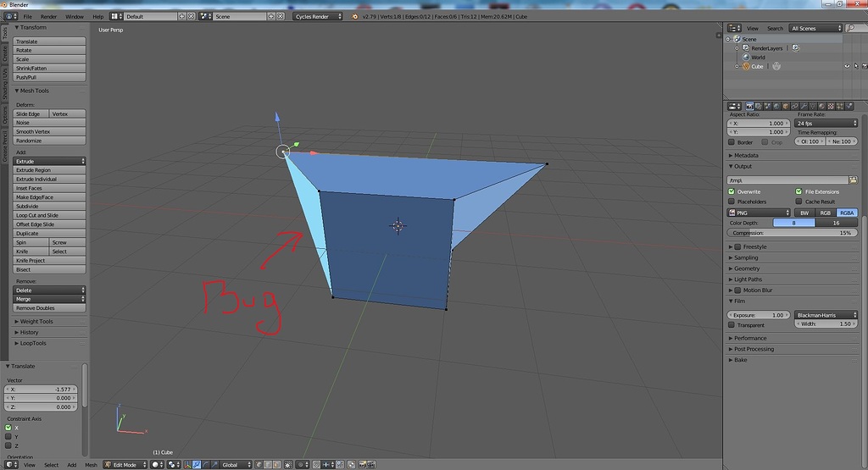Open the Scene properties tab
This screenshot has height=470, width=868.
click(x=767, y=106)
